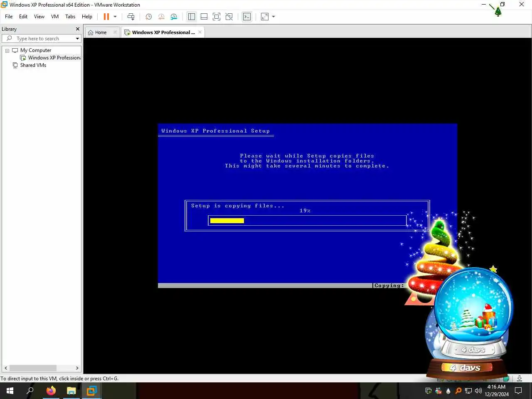Toggle the thumbnail bar view
This screenshot has width=532, height=399.
tap(204, 17)
